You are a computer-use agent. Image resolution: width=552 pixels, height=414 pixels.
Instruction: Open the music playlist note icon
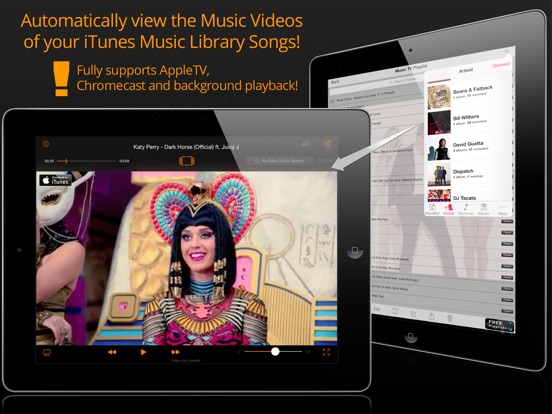(327, 144)
